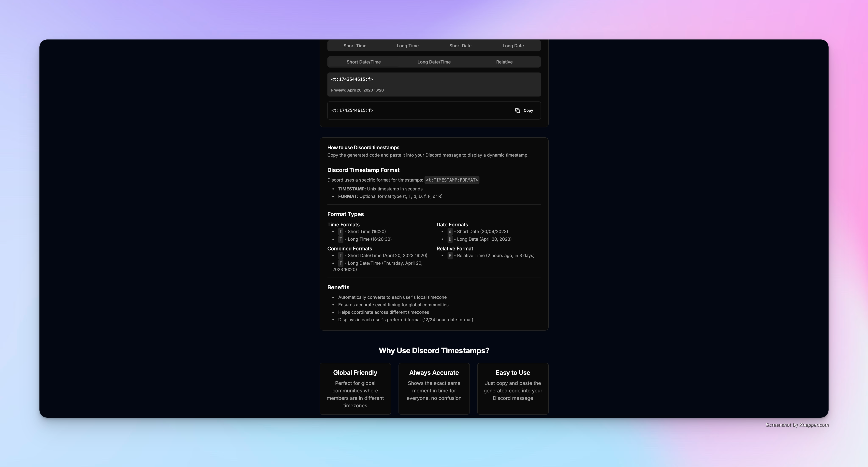Click the copy icon beside Copy
The height and width of the screenshot is (467, 868).
point(518,111)
